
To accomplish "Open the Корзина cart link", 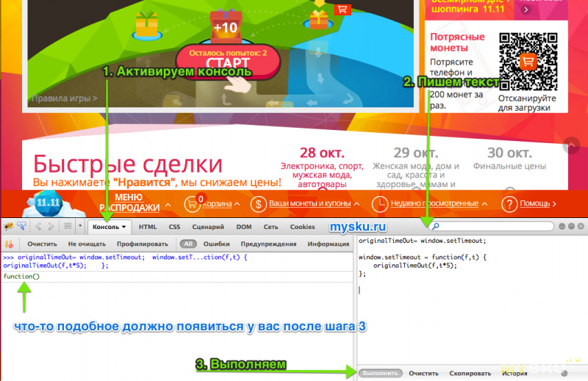I will click(217, 204).
